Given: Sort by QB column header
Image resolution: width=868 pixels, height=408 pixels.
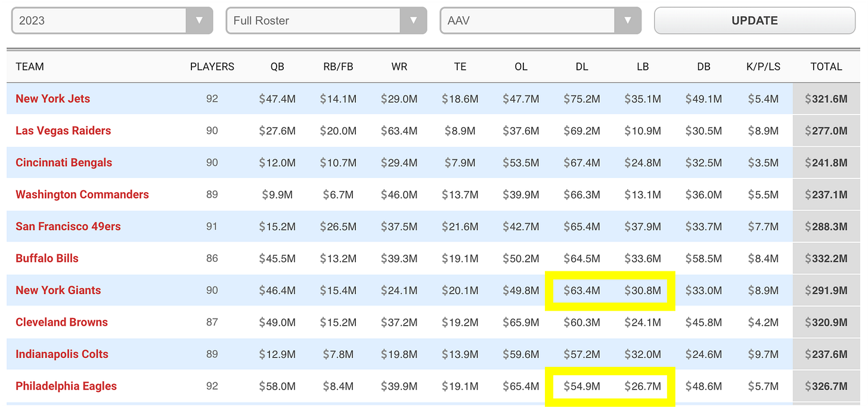Looking at the screenshot, I should click(x=277, y=67).
